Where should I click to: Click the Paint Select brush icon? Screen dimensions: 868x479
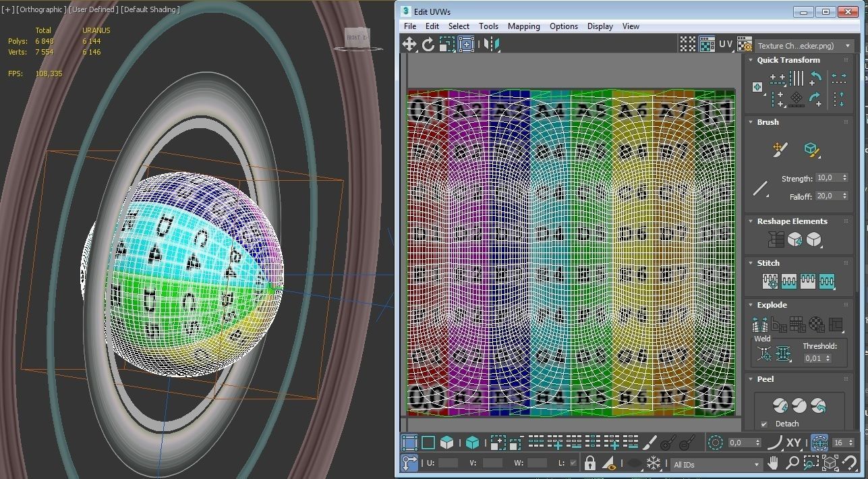(649, 443)
